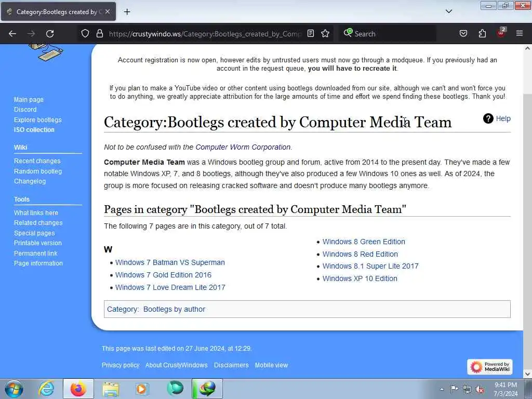Open Main page sidebar link
This screenshot has width=532, height=399.
pos(29,99)
